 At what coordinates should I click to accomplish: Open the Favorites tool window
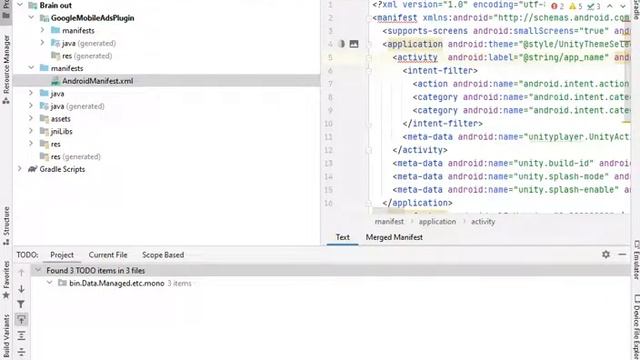coord(6,280)
